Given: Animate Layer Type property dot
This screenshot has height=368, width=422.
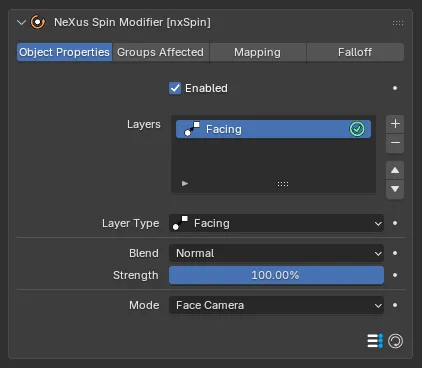Looking at the screenshot, I should pos(395,223).
